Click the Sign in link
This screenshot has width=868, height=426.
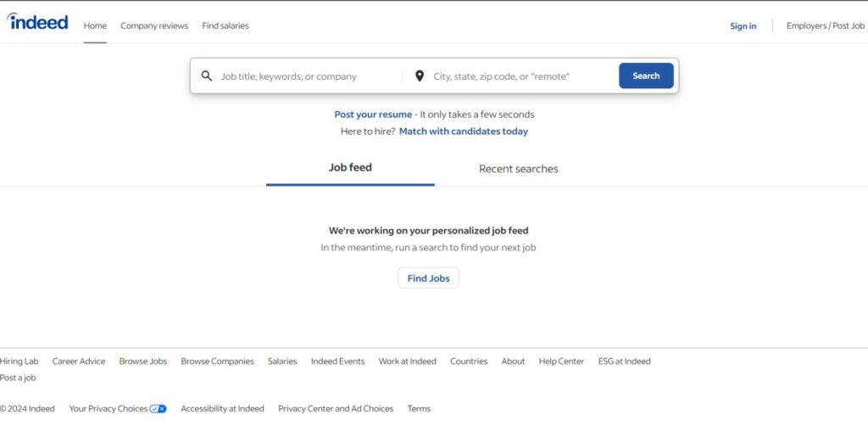pos(743,26)
